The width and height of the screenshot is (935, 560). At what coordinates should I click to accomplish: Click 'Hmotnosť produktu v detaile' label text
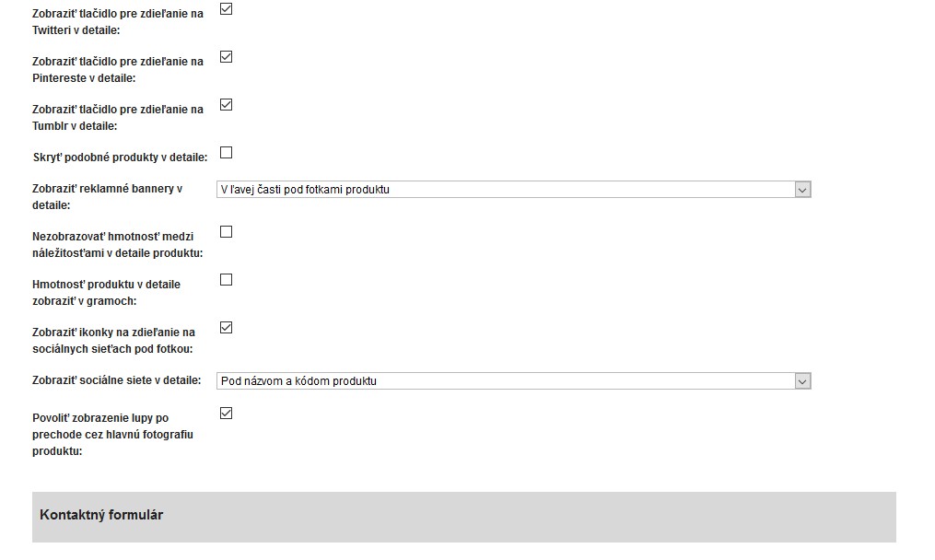coord(106,293)
